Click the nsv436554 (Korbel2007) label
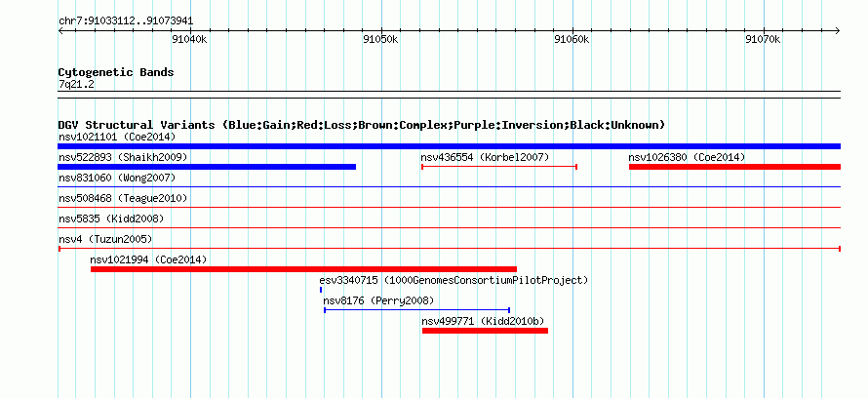Screen dimensions: 868x398 483,157
